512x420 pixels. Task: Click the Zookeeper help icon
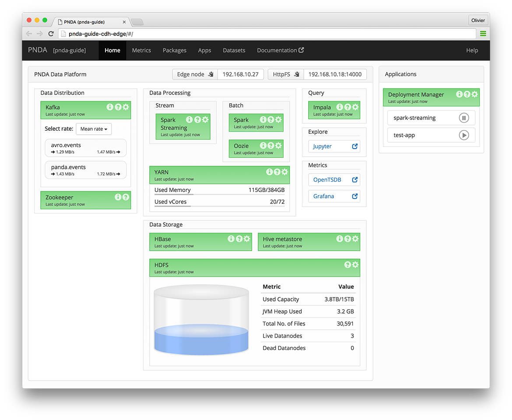click(x=126, y=197)
